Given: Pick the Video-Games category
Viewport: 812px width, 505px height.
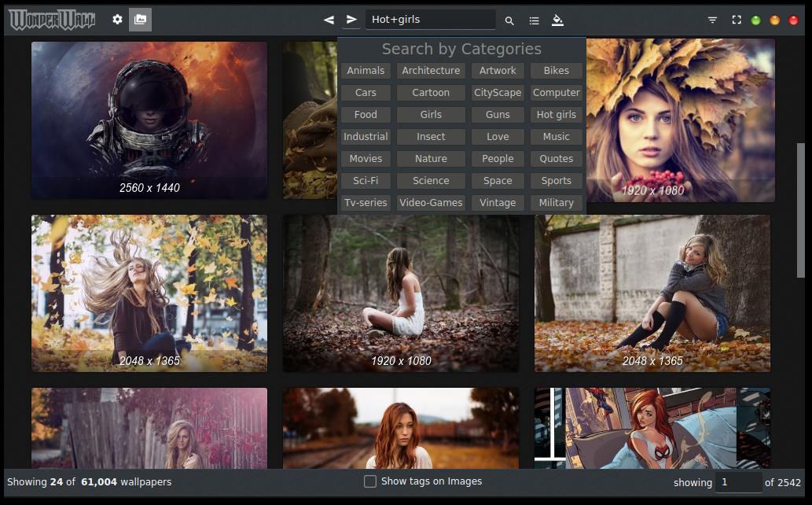Looking at the screenshot, I should tap(431, 203).
